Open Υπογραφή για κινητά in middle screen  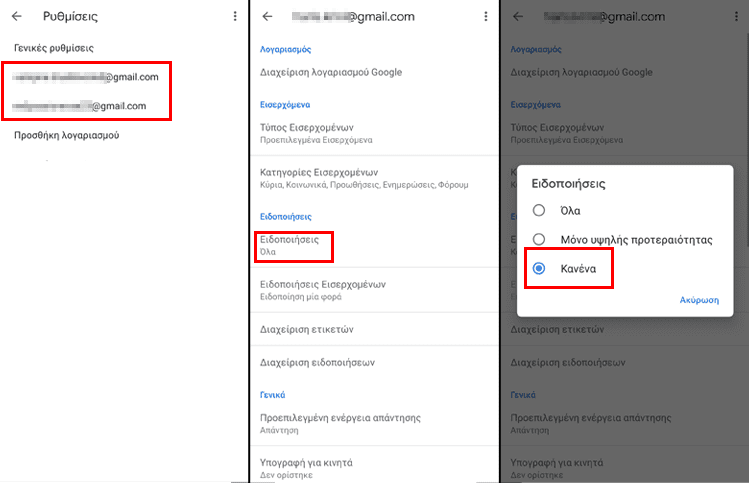pos(374,468)
